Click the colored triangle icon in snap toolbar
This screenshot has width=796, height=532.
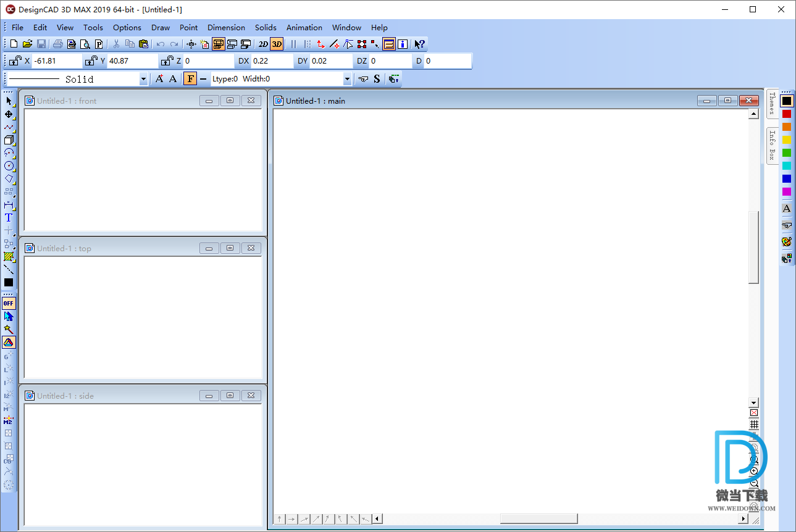[x=9, y=342]
